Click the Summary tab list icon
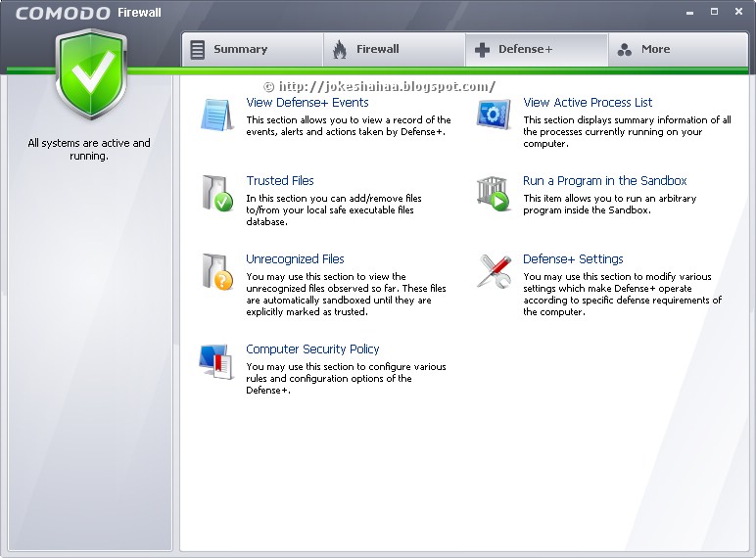The width and height of the screenshot is (756, 558). click(x=197, y=50)
